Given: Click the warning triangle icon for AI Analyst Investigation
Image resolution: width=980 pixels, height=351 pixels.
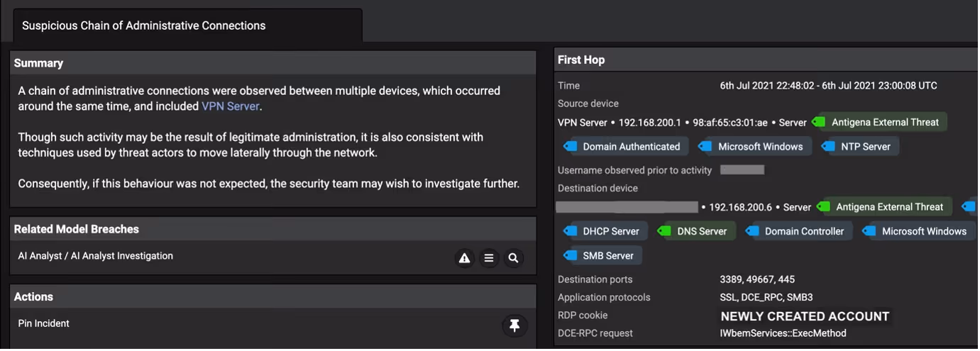Looking at the screenshot, I should tap(464, 258).
